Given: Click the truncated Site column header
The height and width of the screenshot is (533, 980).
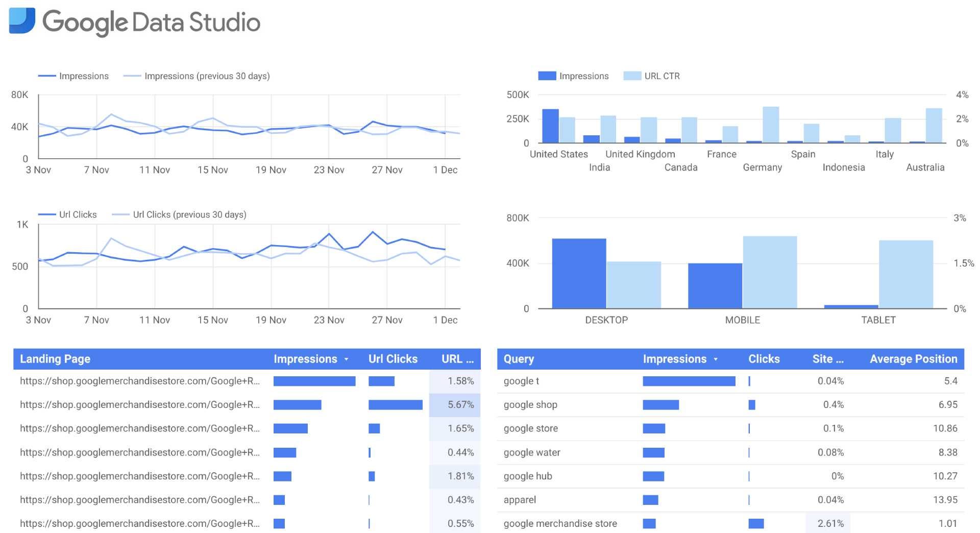Looking at the screenshot, I should click(x=828, y=359).
